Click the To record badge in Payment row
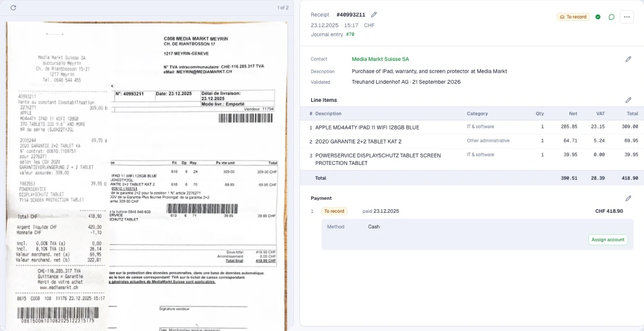 (334, 211)
